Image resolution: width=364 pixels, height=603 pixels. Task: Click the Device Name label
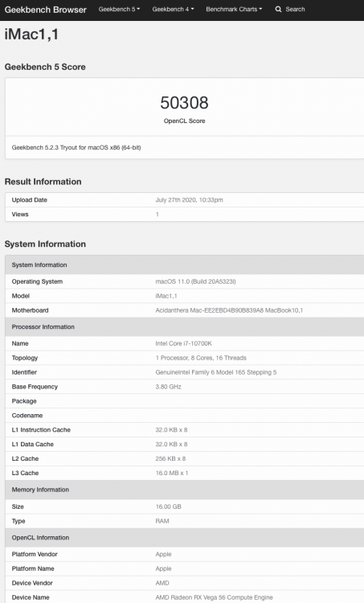(31, 597)
